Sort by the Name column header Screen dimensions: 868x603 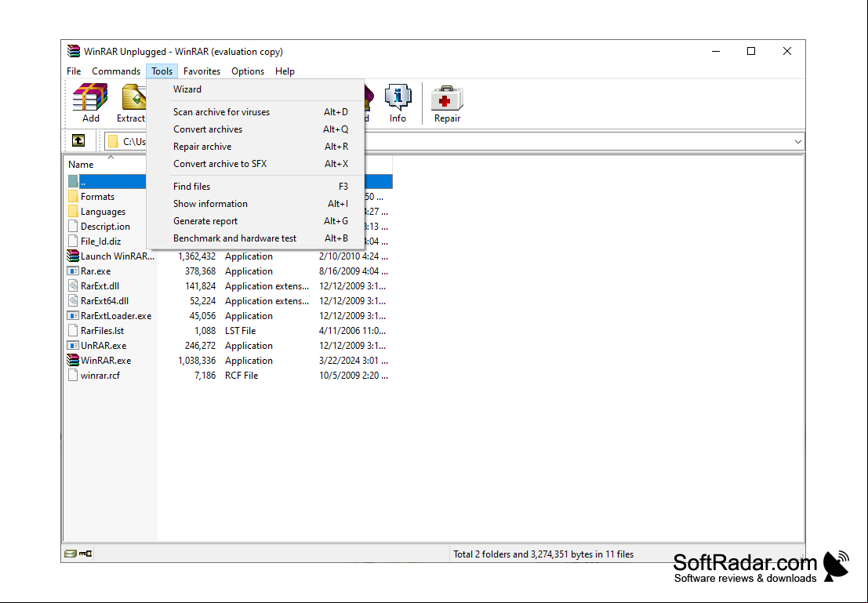(x=81, y=165)
